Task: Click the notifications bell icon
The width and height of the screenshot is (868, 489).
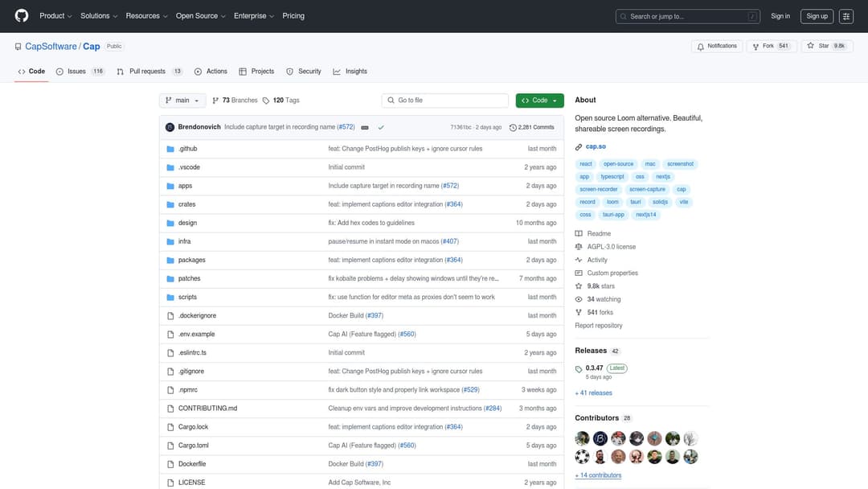Action: click(700, 47)
